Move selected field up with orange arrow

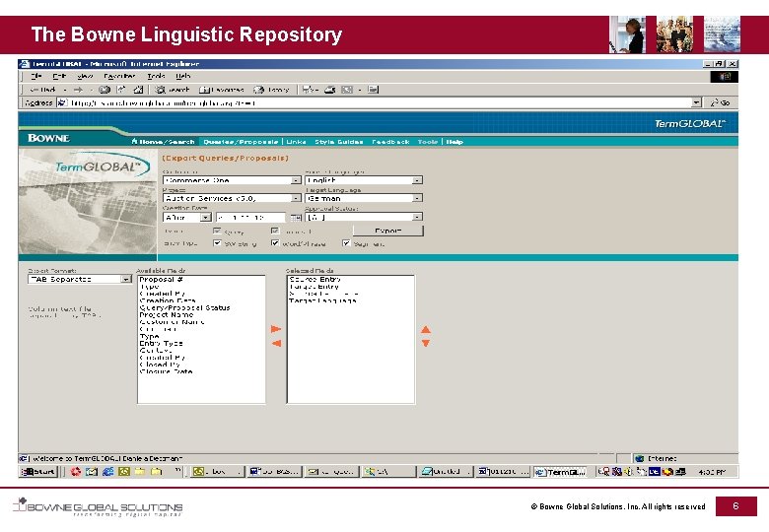coord(426,330)
